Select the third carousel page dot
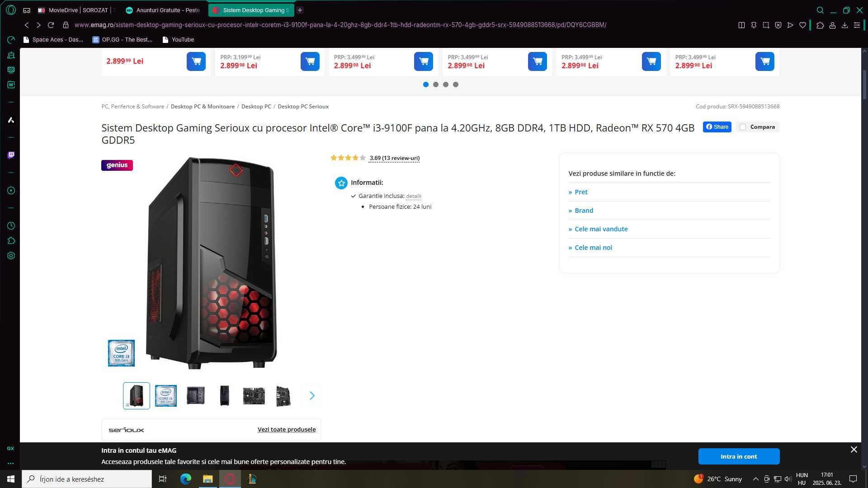The height and width of the screenshot is (488, 868). point(446,84)
